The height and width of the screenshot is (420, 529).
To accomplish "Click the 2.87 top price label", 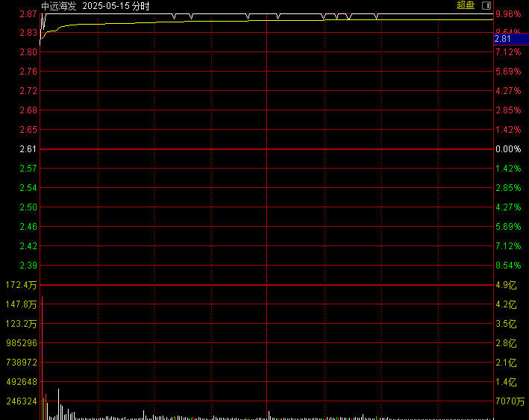I will click(x=28, y=14).
